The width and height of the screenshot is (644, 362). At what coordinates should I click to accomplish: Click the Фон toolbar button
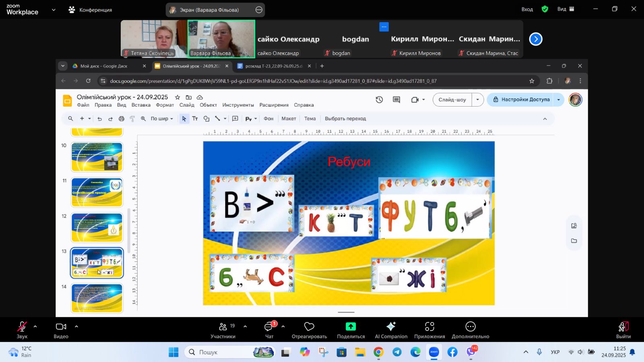268,119
